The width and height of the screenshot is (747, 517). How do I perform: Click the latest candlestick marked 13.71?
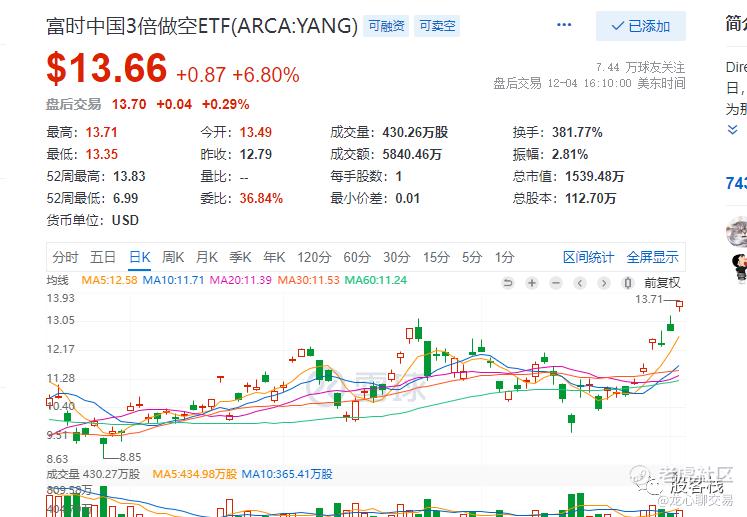pos(679,305)
